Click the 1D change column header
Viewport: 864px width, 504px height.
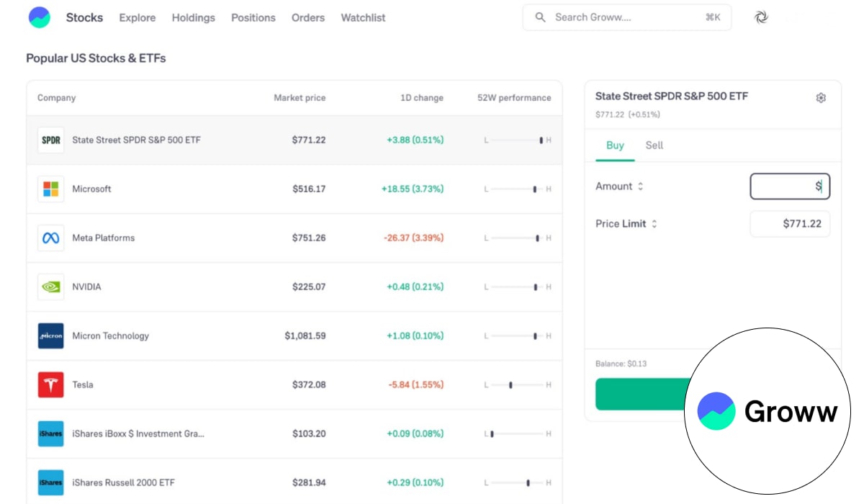tap(422, 98)
